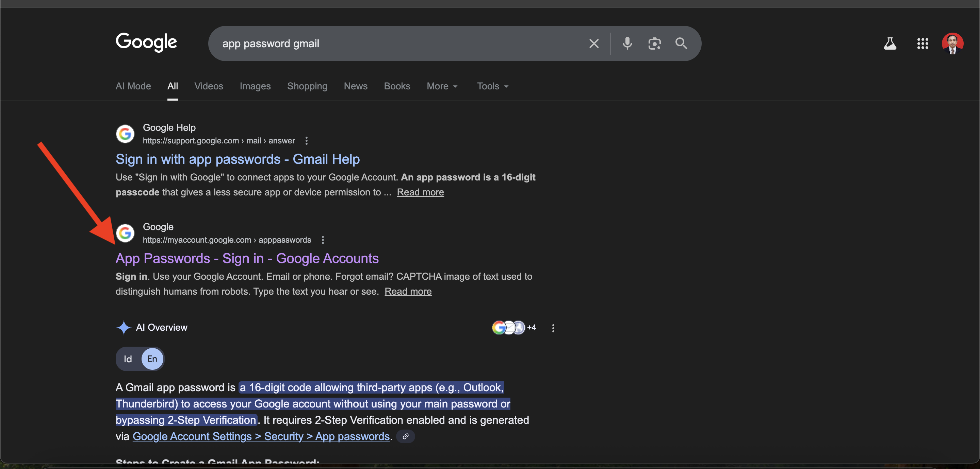Switch to the Images tab
This screenshot has height=469, width=980.
pyautogui.click(x=255, y=86)
